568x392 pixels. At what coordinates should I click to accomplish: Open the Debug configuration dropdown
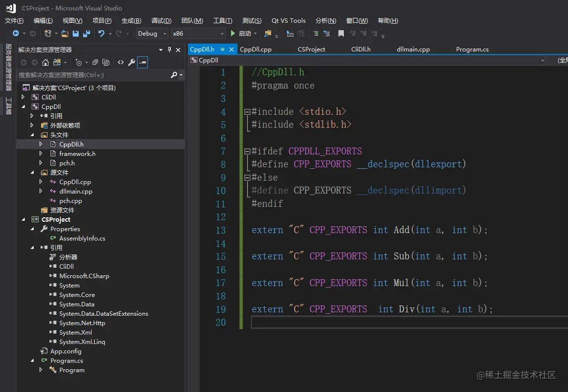152,34
